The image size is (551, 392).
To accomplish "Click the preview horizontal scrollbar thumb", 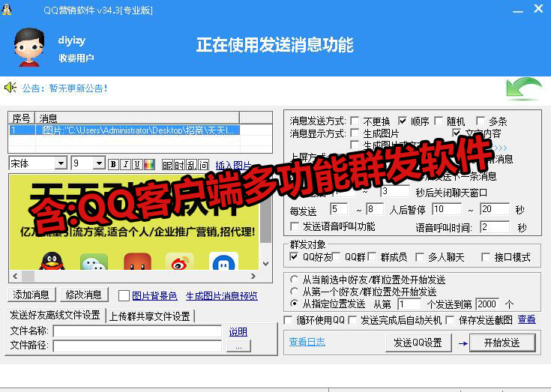I will click(x=28, y=276).
